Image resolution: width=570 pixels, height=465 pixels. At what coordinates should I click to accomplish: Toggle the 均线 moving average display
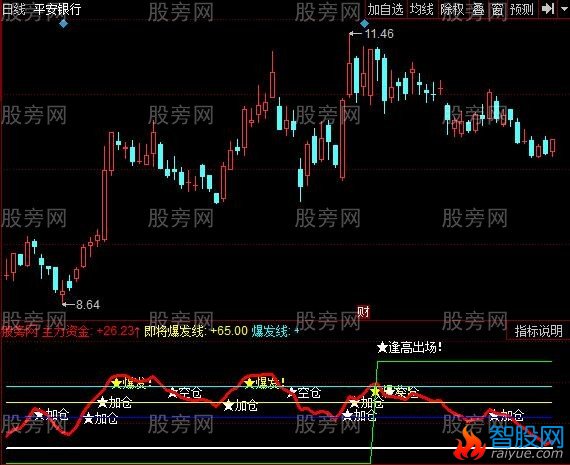pyautogui.click(x=422, y=9)
